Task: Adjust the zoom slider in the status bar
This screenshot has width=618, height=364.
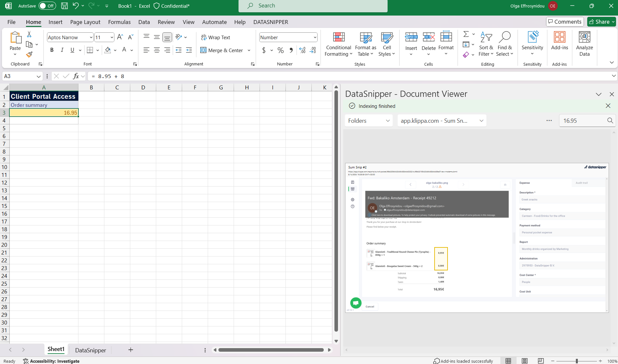Action: (577, 361)
